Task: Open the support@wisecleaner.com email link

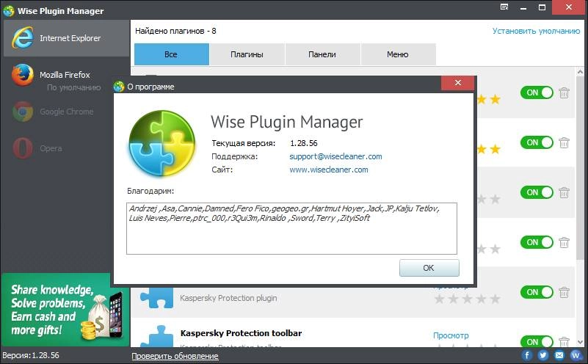Action: click(335, 156)
